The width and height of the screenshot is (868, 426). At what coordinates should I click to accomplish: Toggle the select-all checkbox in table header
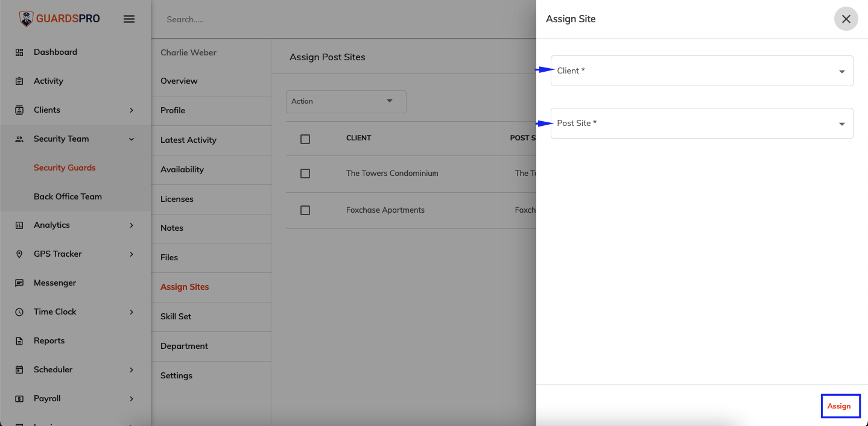click(305, 139)
